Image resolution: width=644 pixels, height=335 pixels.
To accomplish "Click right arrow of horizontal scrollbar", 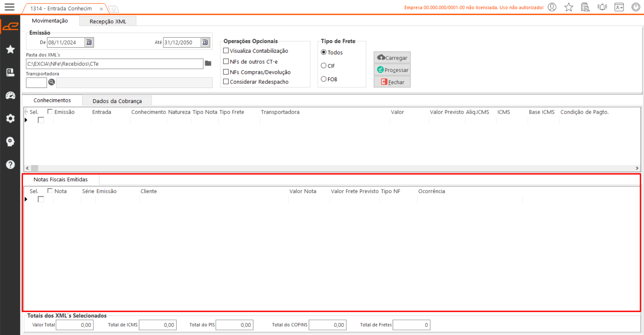I will 637,168.
